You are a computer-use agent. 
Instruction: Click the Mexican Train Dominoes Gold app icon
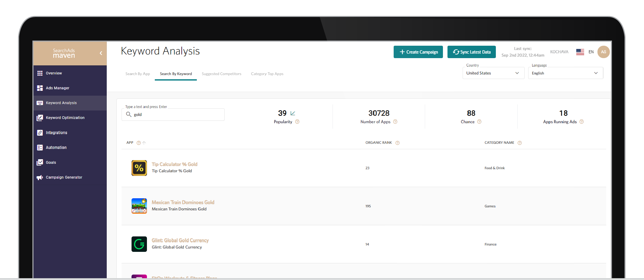139,206
